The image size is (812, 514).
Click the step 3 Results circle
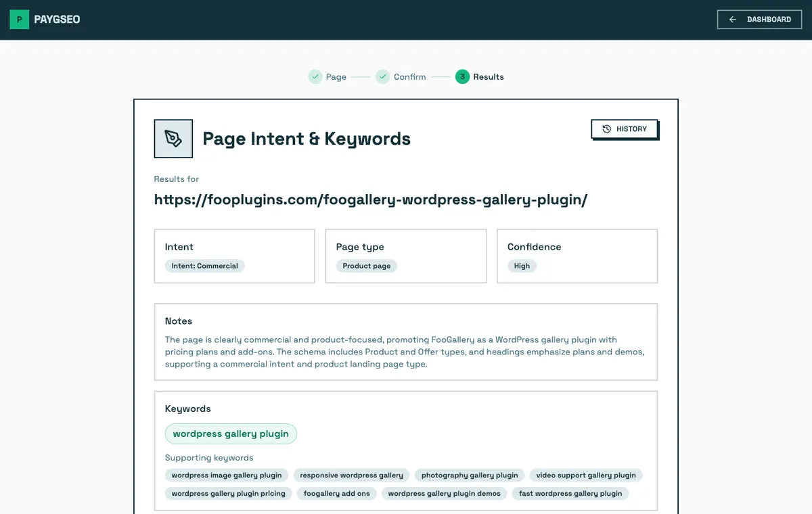coord(462,76)
